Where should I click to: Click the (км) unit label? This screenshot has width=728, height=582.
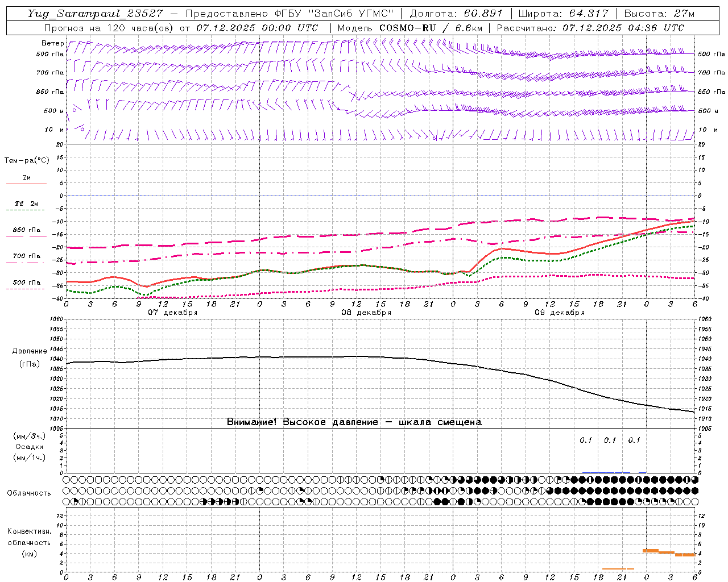29,554
